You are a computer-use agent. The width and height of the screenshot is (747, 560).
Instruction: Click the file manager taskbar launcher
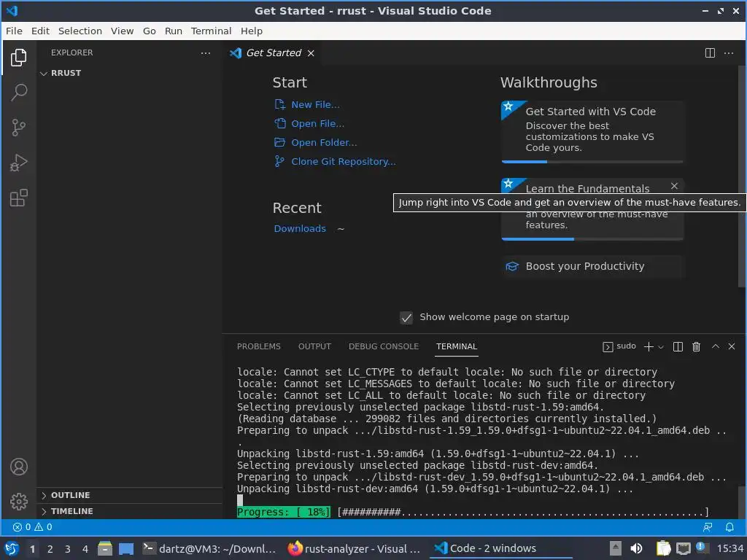pyautogui.click(x=105, y=548)
